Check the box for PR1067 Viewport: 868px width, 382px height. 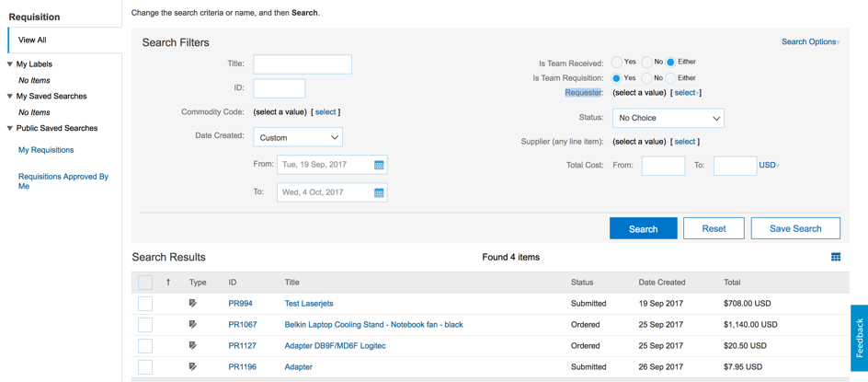click(145, 325)
